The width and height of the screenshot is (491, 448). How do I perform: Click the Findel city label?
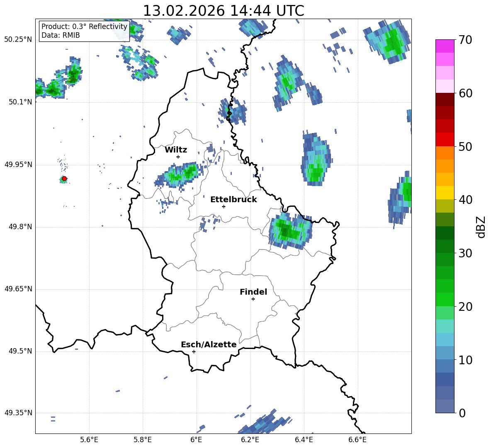(253, 292)
